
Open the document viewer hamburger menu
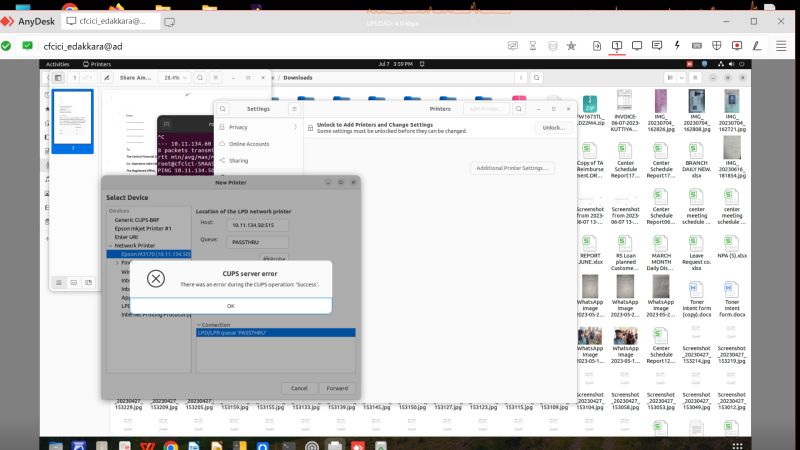[x=215, y=78]
